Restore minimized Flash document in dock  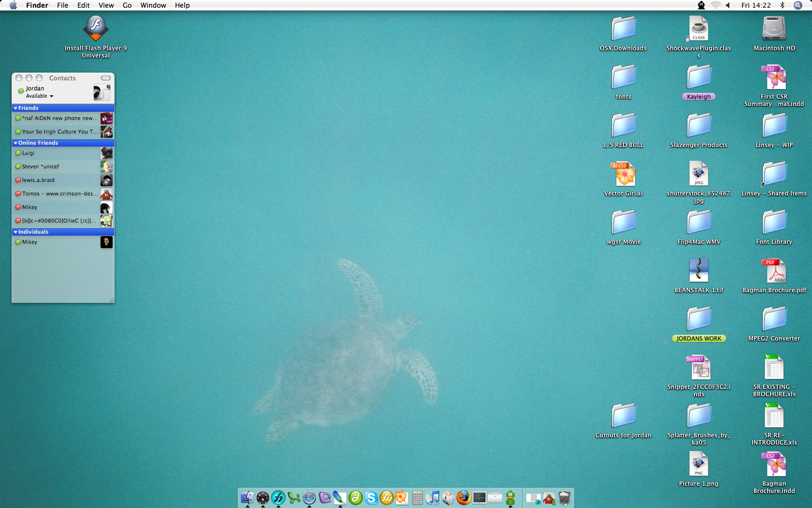[x=534, y=498]
